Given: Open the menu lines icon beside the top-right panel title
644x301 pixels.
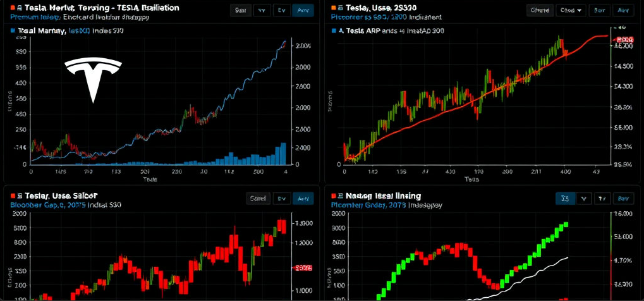Looking at the screenshot, I should pyautogui.click(x=339, y=8).
